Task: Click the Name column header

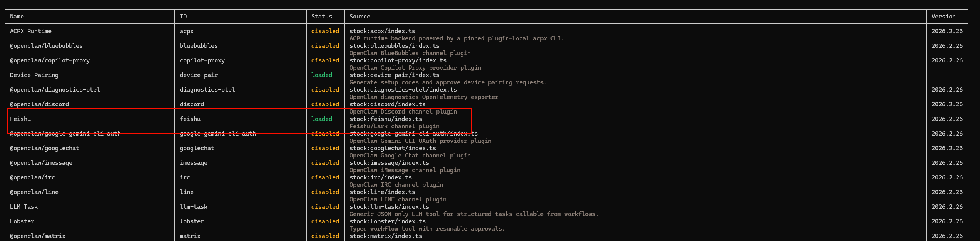Action: point(17,17)
